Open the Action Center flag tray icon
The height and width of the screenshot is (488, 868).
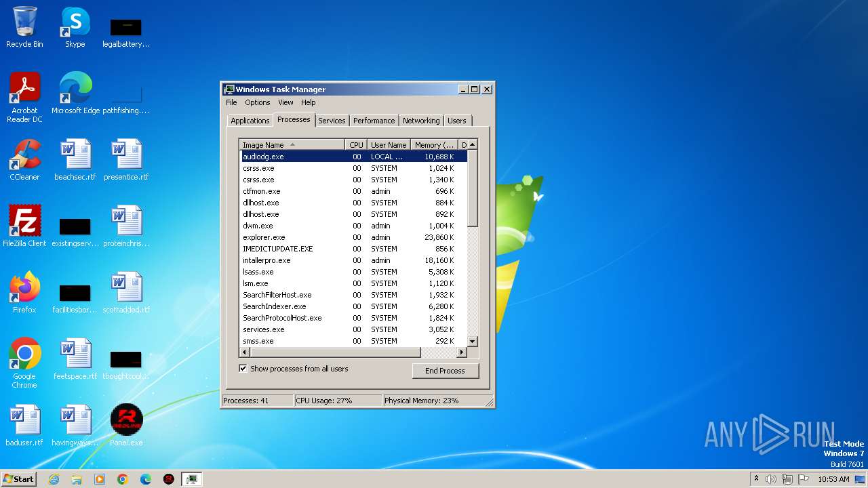pyautogui.click(x=804, y=479)
